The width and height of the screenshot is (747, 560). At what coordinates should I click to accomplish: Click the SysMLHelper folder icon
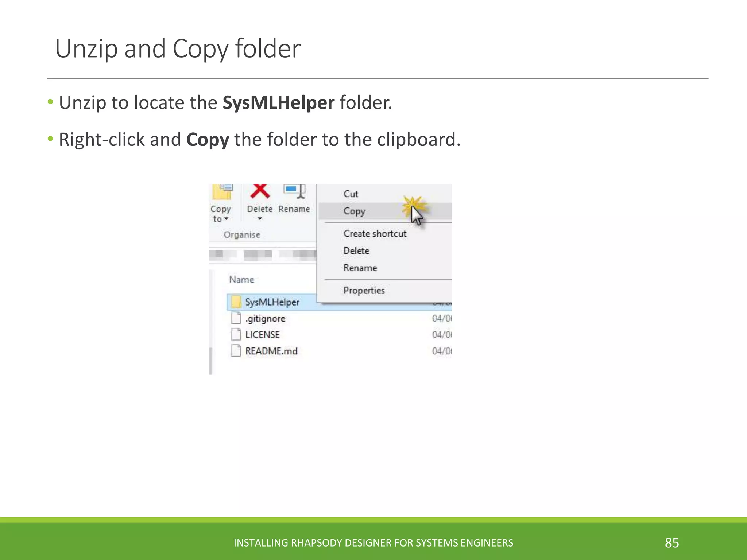pyautogui.click(x=236, y=302)
